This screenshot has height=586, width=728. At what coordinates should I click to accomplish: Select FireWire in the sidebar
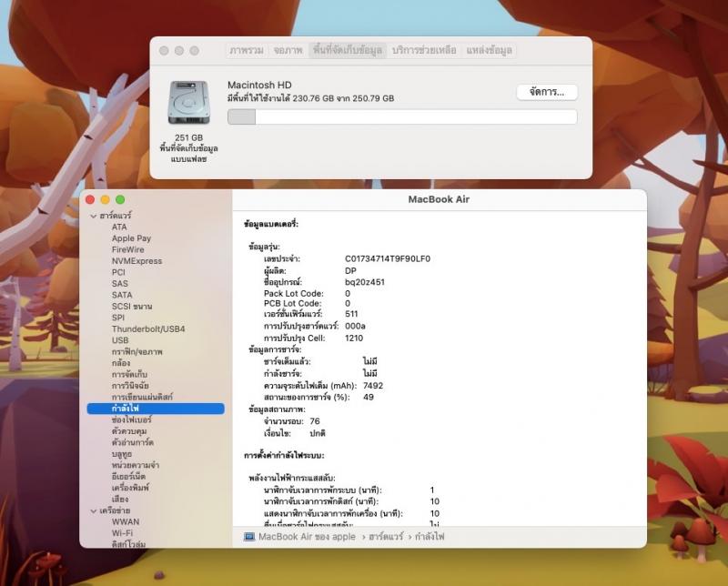(x=127, y=250)
